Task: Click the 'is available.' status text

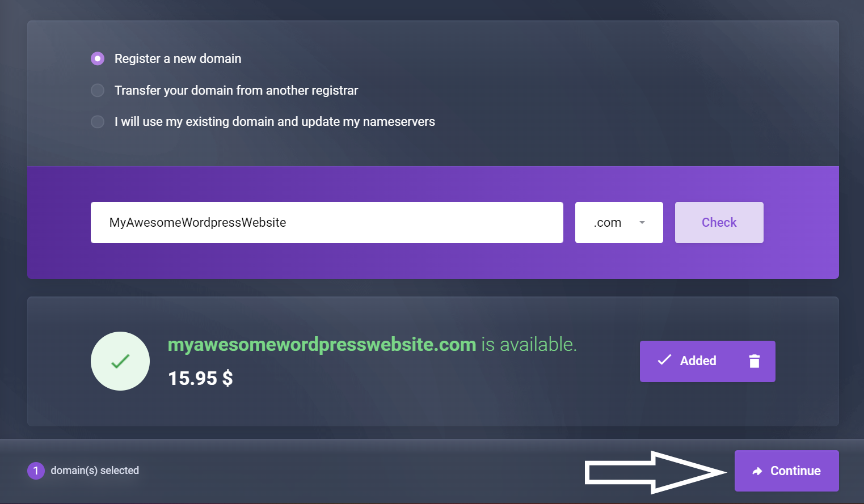Action: click(529, 345)
